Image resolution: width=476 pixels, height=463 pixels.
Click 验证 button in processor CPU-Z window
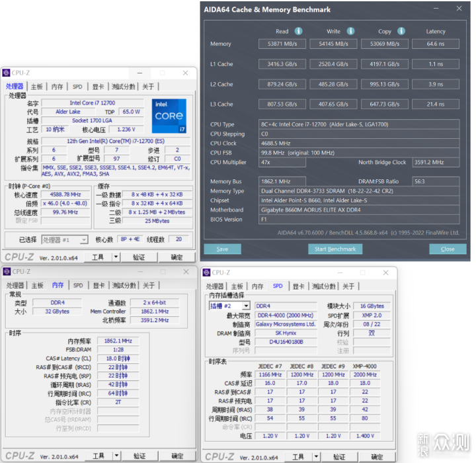tap(139, 257)
